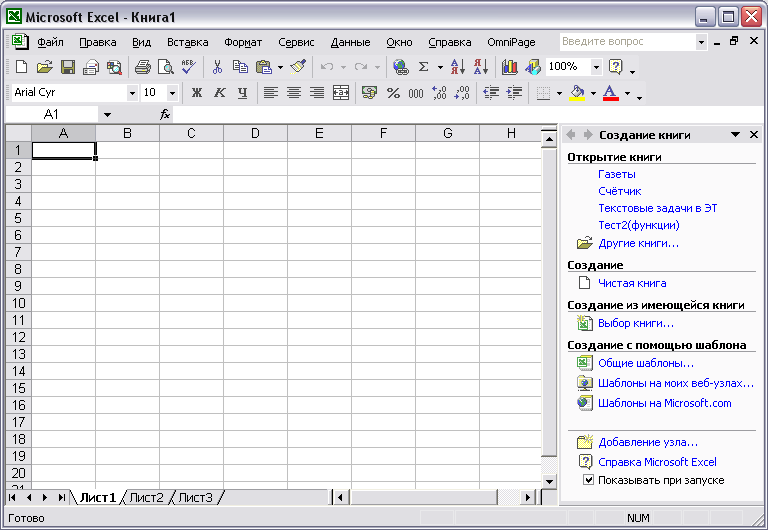Click the AutoSum sigma icon
This screenshot has width=768, height=530.
click(x=424, y=67)
